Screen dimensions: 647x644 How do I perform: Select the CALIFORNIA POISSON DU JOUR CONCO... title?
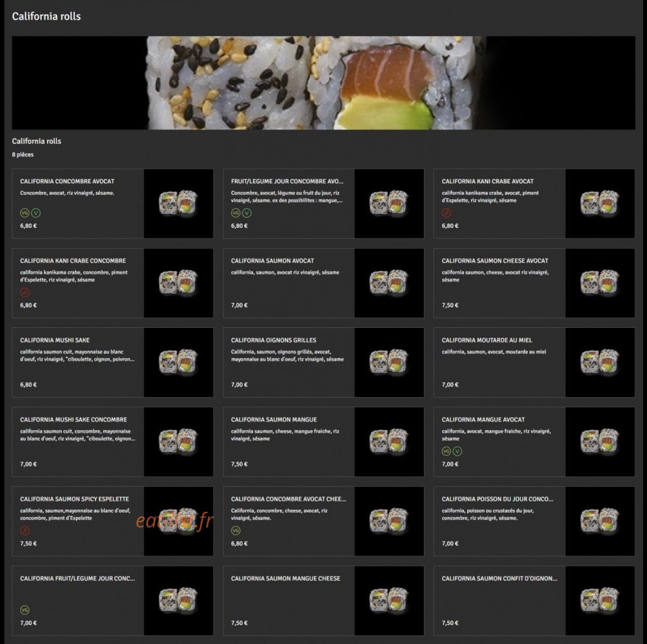(x=498, y=499)
